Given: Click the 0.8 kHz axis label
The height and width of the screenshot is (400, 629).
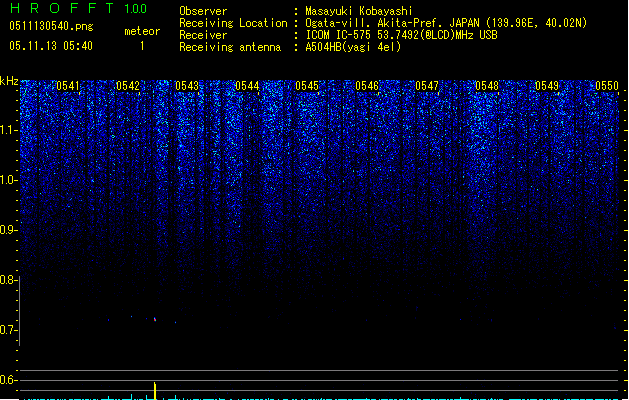Looking at the screenshot, I should (8, 280).
